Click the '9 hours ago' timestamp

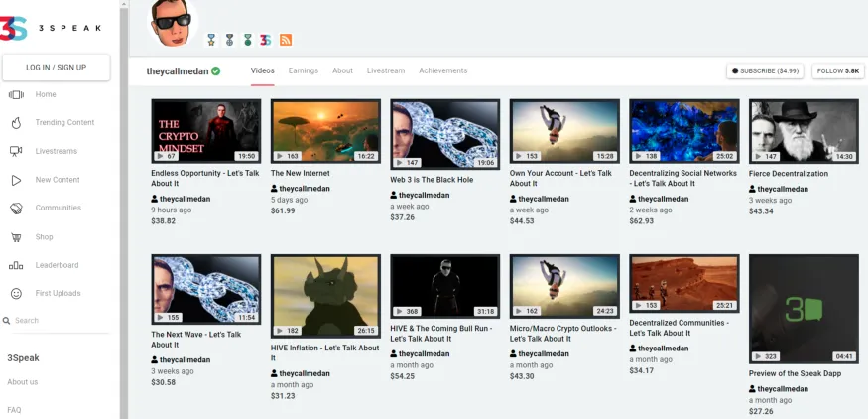click(172, 210)
